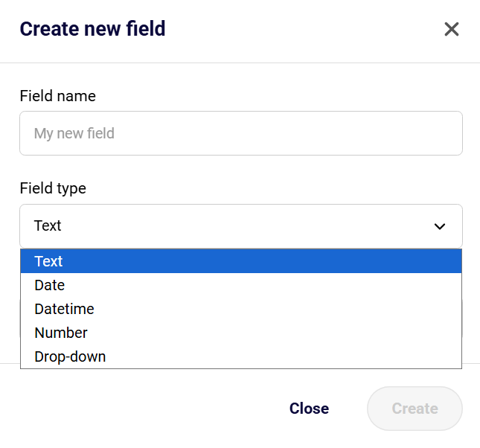Collapse the list via the down-arrow icon

tap(440, 226)
